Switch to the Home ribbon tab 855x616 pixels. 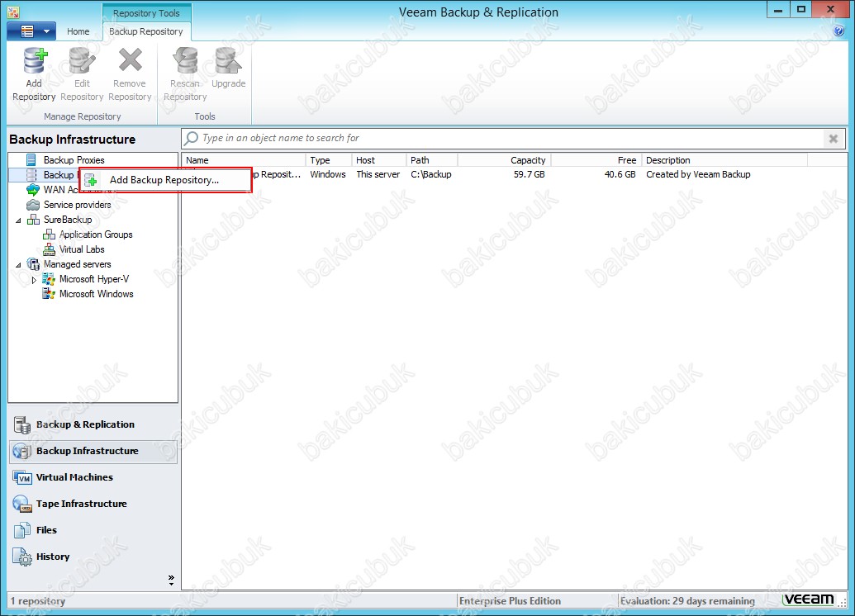point(78,31)
